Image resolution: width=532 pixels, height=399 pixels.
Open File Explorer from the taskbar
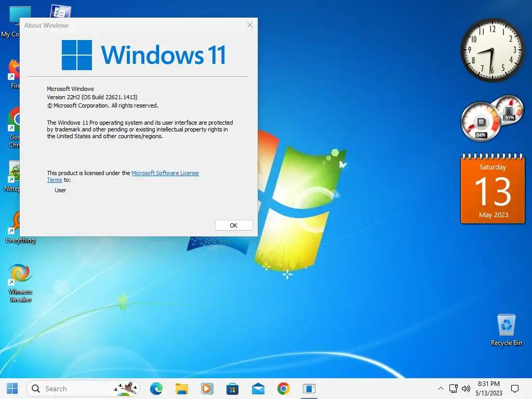(181, 389)
